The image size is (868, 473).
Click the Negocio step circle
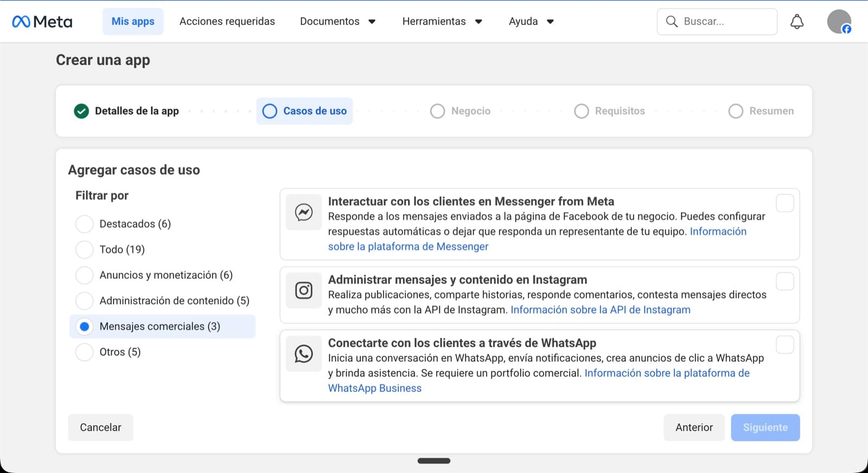coord(437,111)
